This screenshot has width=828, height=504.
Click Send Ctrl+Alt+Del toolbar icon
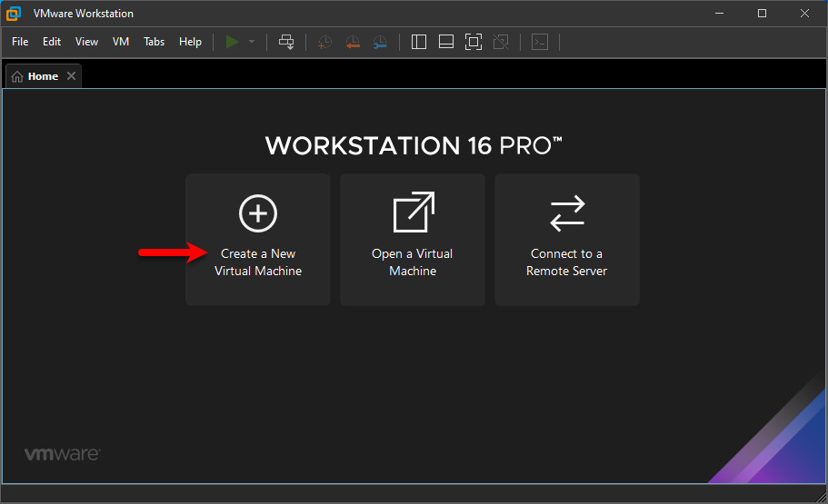[x=286, y=42]
